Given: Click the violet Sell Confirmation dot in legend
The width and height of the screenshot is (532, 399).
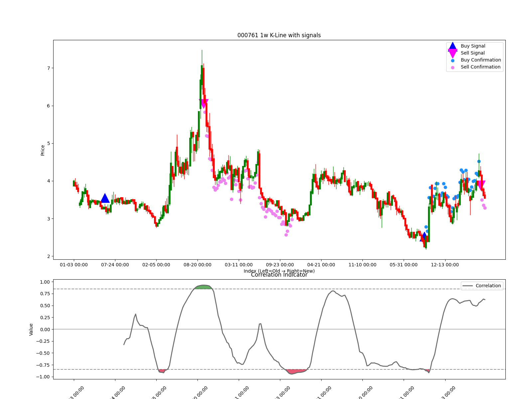Looking at the screenshot, I should click(x=453, y=67).
